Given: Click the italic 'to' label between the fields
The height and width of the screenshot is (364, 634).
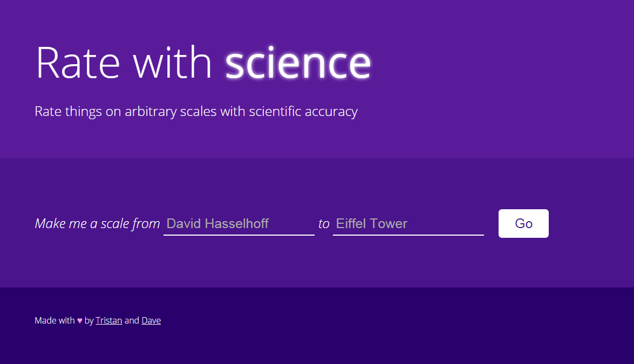Looking at the screenshot, I should coord(324,223).
